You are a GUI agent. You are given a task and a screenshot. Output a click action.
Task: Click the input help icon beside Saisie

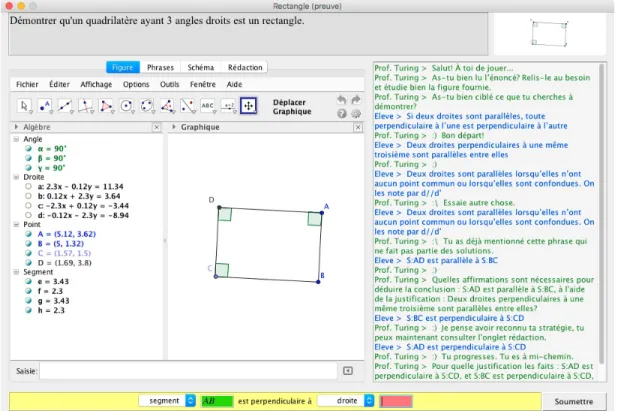coord(348,371)
